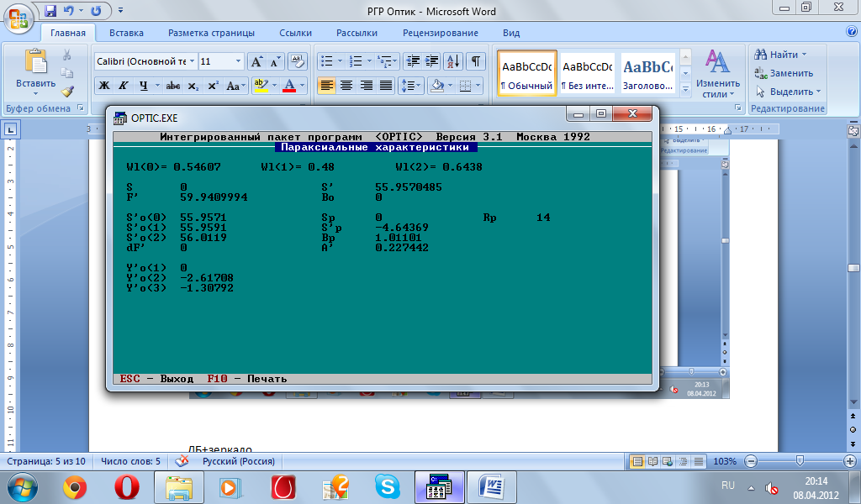Open Word Help with the question mark icon
Viewport: 861px width, 504px height.
(852, 32)
